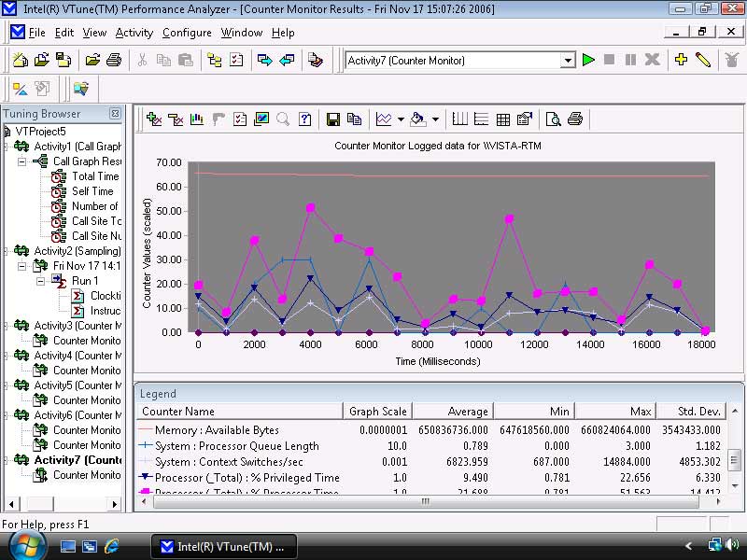747x560 pixels.
Task: Open the chart type dropdown arrow
Action: (401, 119)
